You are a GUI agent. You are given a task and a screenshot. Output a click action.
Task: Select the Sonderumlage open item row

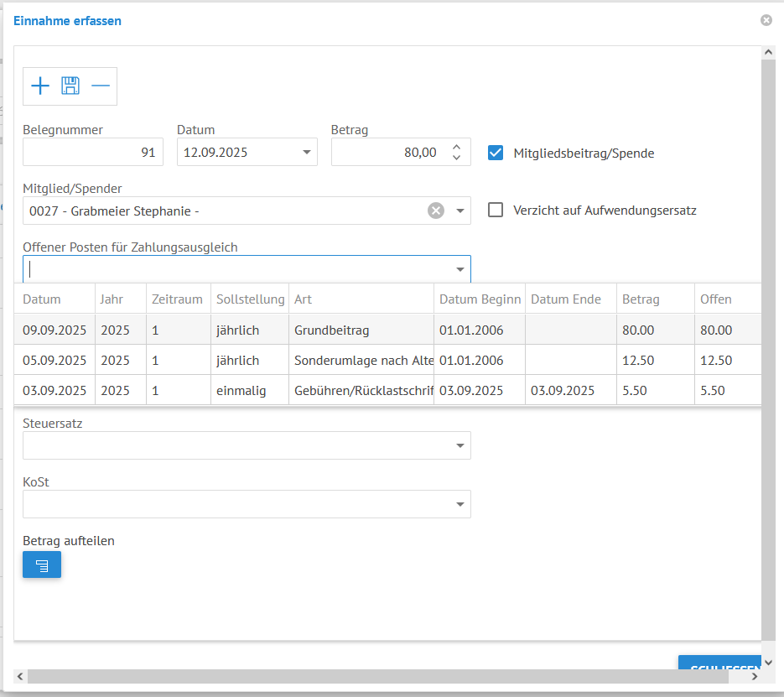point(361,360)
